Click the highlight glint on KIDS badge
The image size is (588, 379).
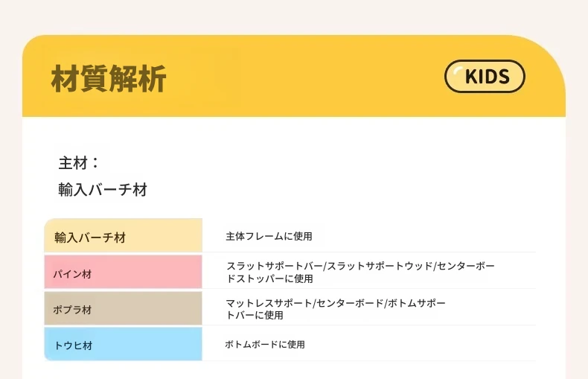pos(458,70)
